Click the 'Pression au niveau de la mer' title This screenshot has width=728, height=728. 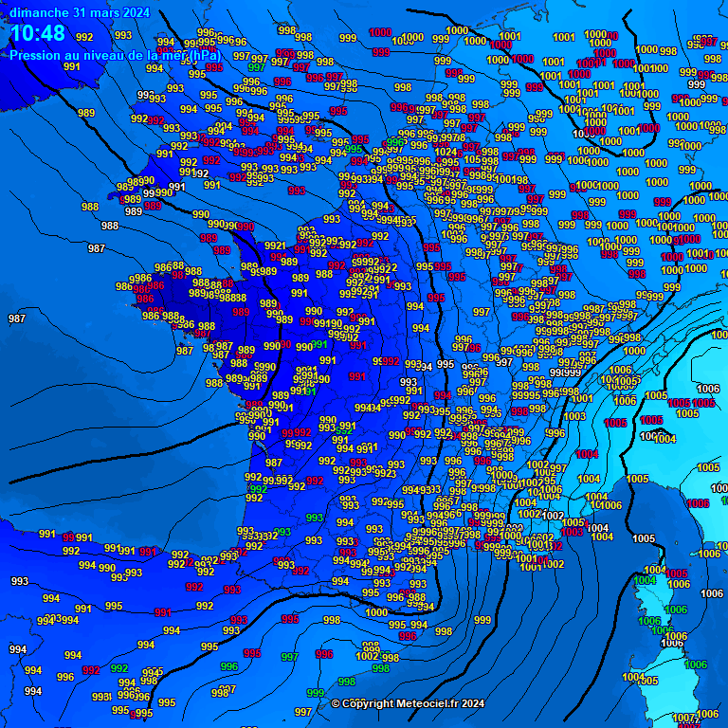coord(117,55)
